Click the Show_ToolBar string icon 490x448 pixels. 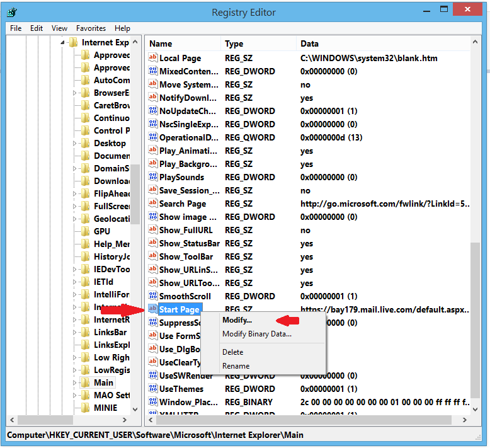(153, 256)
